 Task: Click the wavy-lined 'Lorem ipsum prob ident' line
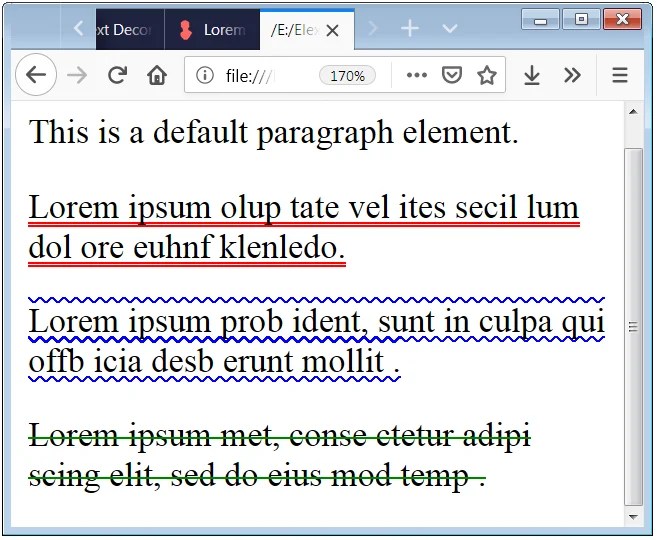pos(316,321)
